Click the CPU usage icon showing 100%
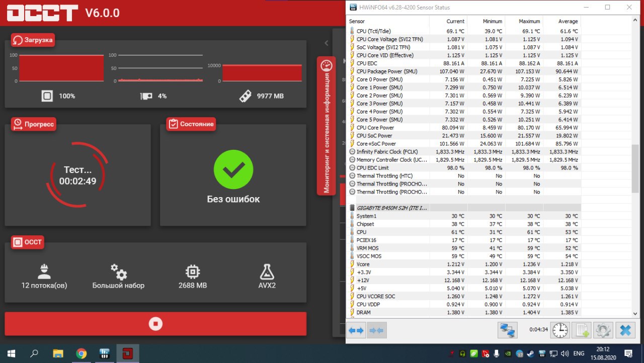Screen dimensions: 644x363 47,96
